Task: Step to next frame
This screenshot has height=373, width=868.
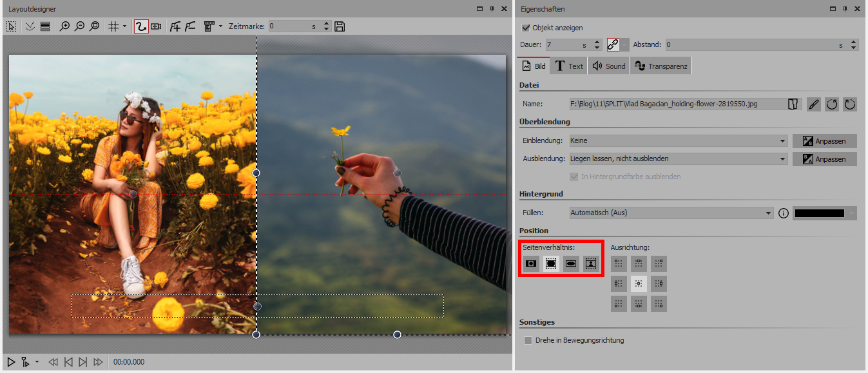Action: 82,362
